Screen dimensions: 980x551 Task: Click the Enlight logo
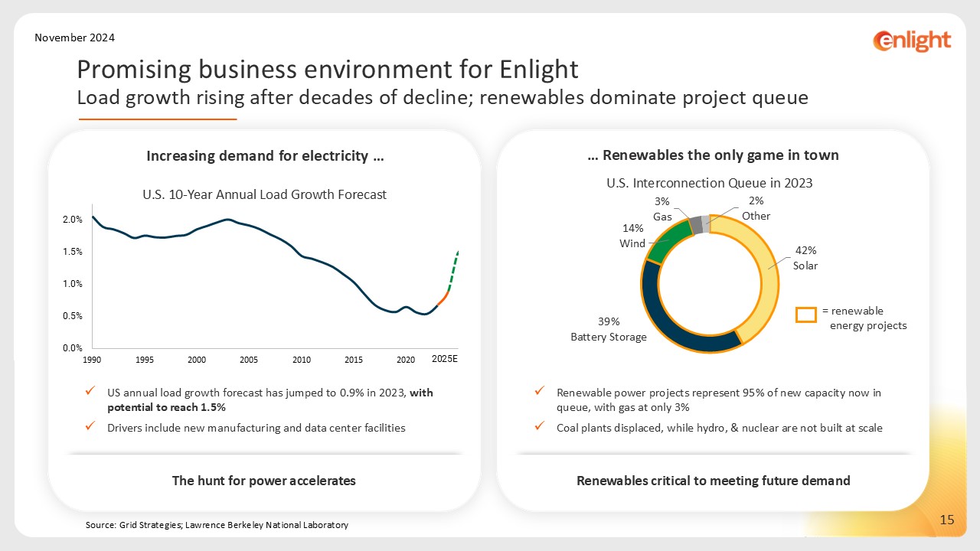point(912,41)
